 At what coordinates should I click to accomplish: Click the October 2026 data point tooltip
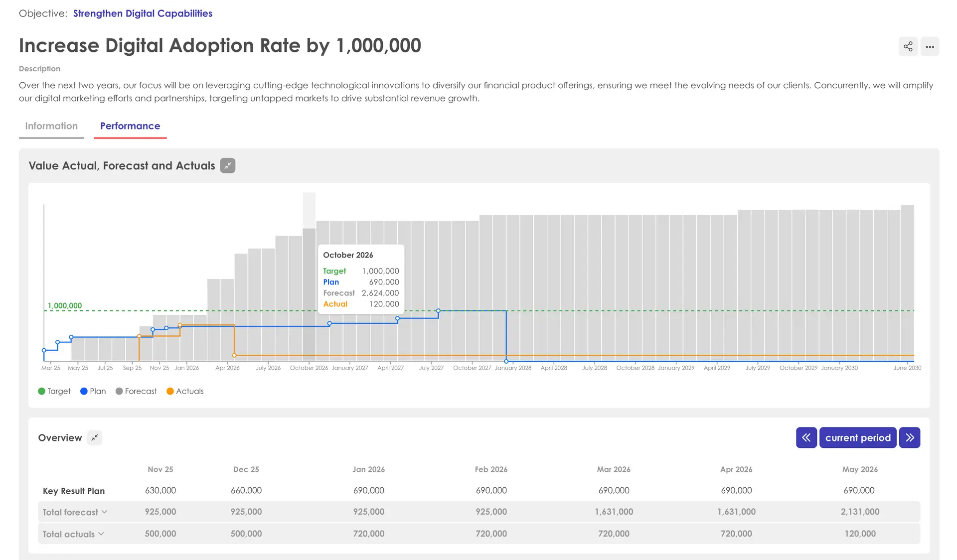360,279
